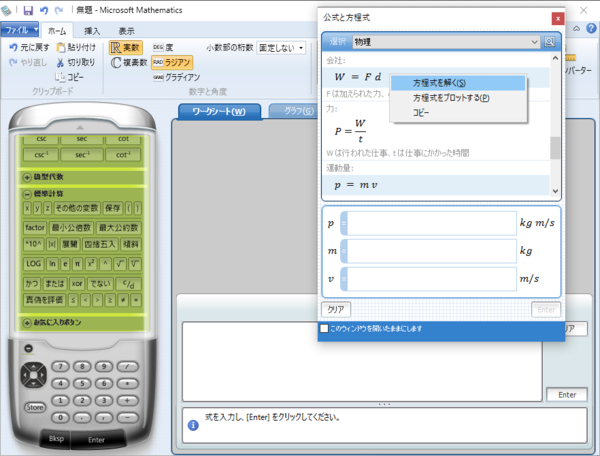Viewport: 600px width, 456px height.
Task: Switch to the 表示 ribbon tab
Action: point(126,31)
